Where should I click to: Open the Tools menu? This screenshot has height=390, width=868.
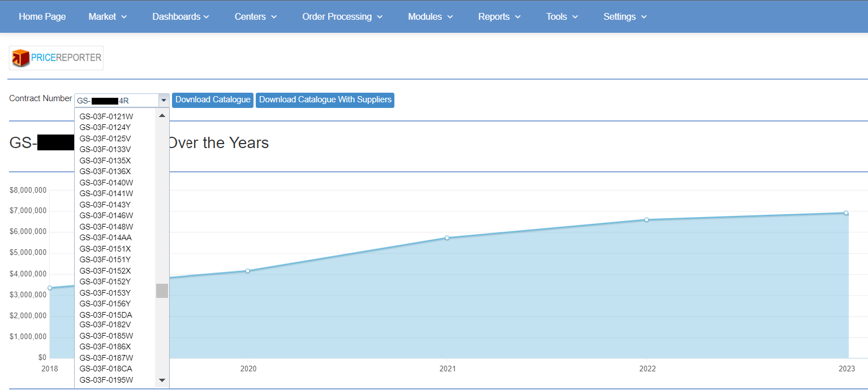coord(562,16)
